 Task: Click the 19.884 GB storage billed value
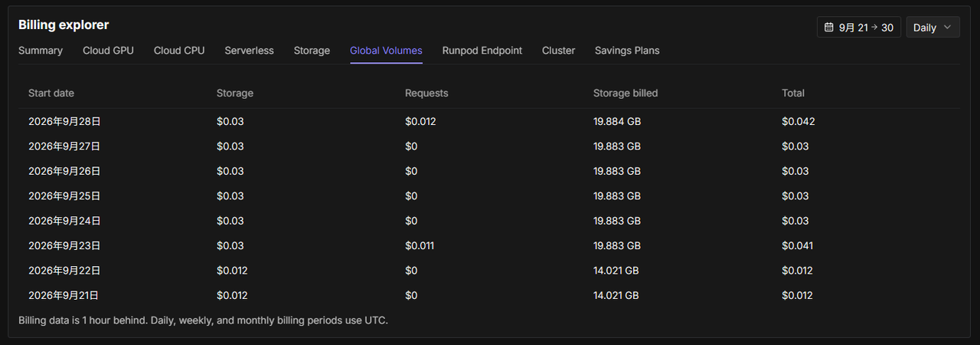coord(617,121)
